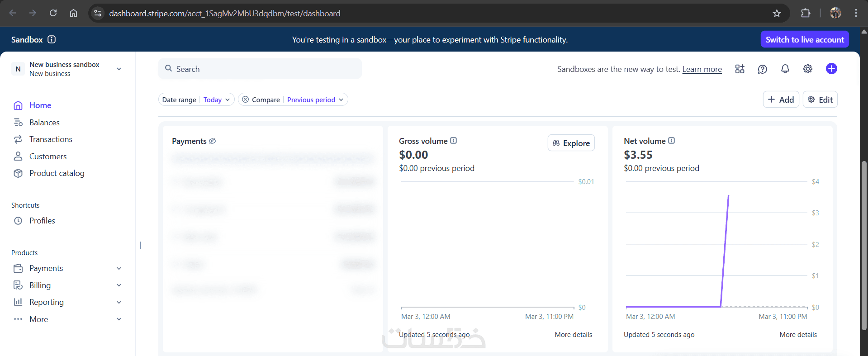Click the Shortcuts section heading
The width and height of the screenshot is (868, 356).
click(25, 205)
